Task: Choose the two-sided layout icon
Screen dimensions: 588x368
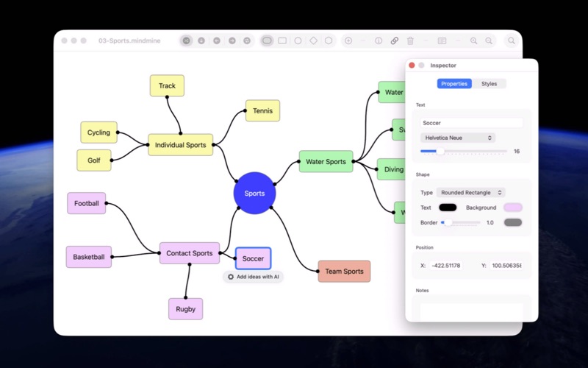Action: point(247,40)
